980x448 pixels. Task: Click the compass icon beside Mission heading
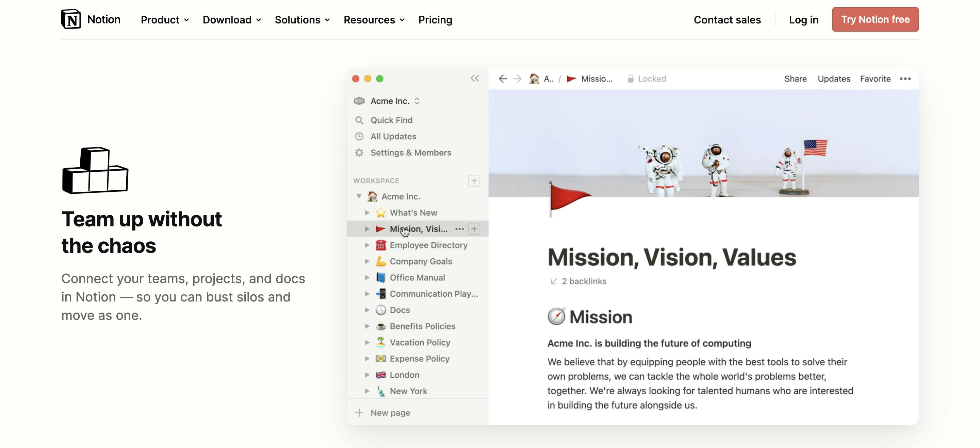click(x=556, y=316)
